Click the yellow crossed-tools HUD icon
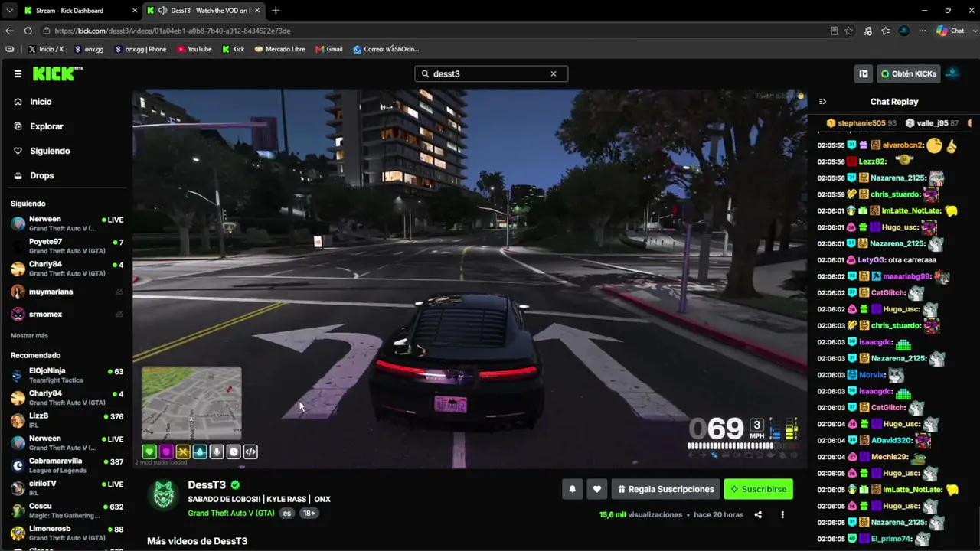The width and height of the screenshot is (980, 551). pyautogui.click(x=183, y=452)
